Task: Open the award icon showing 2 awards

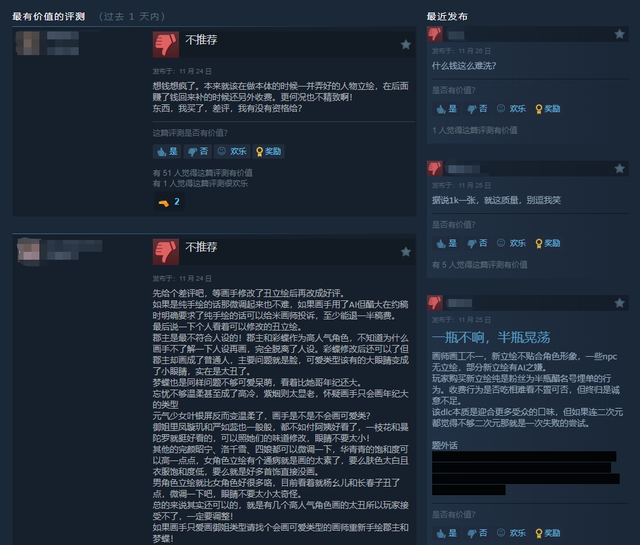Action: coord(169,202)
